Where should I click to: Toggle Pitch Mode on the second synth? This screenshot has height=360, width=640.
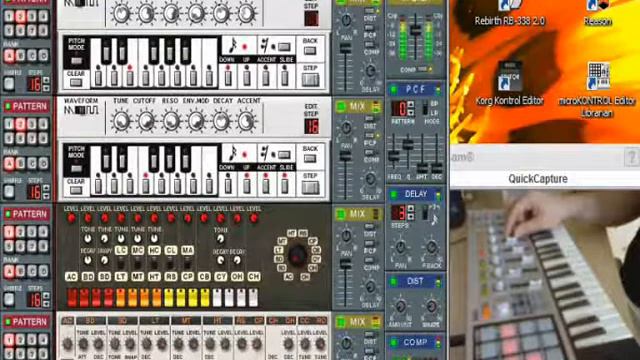coord(76,167)
